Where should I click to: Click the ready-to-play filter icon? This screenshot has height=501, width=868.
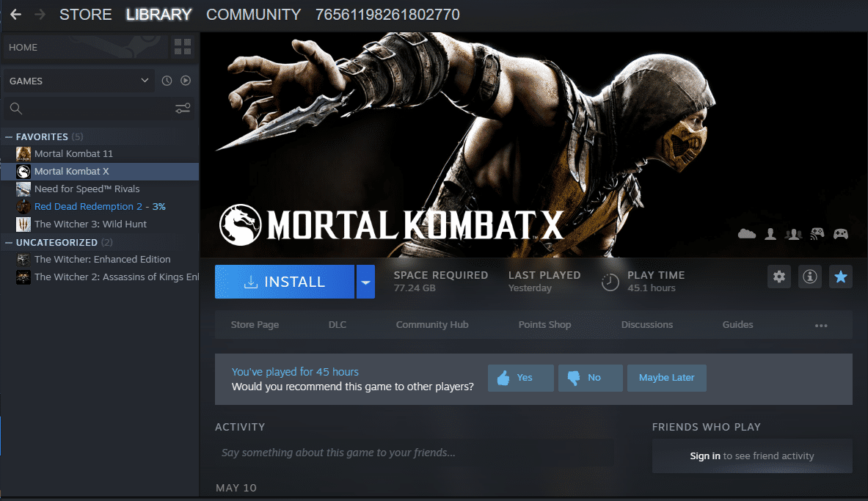click(x=186, y=81)
